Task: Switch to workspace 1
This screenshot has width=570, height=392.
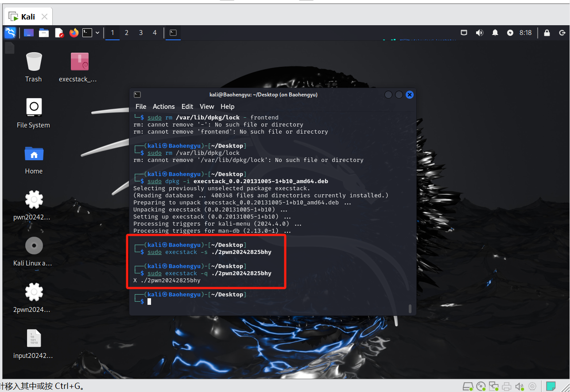Action: pos(112,32)
